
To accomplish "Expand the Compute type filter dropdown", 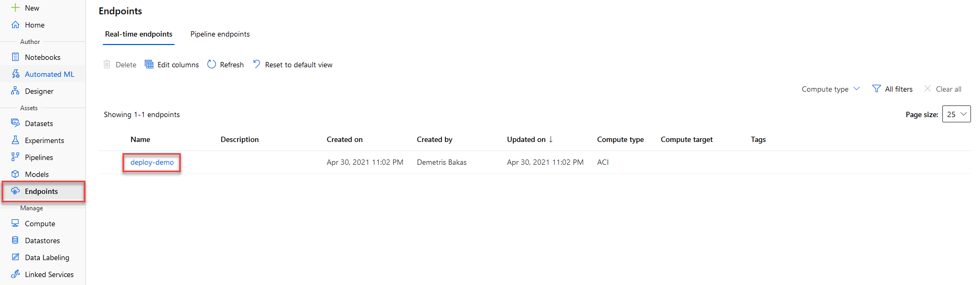I will click(x=830, y=89).
